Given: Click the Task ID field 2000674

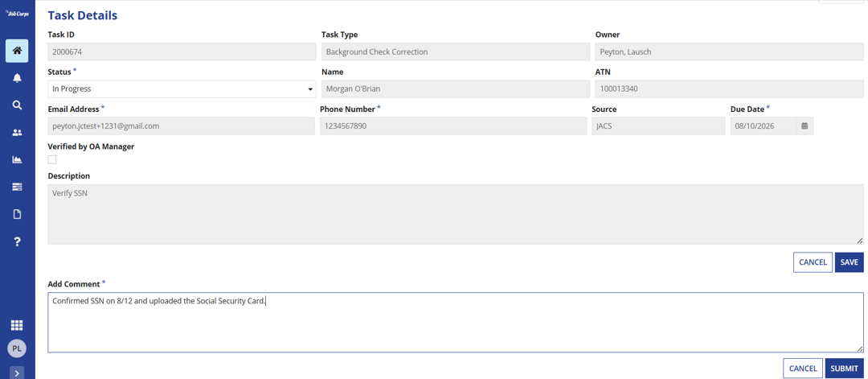Looking at the screenshot, I should coord(182,52).
